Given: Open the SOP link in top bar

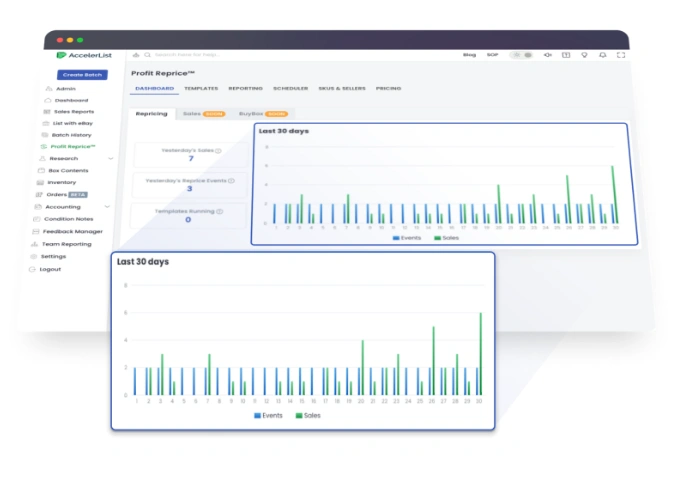Looking at the screenshot, I should [x=493, y=55].
